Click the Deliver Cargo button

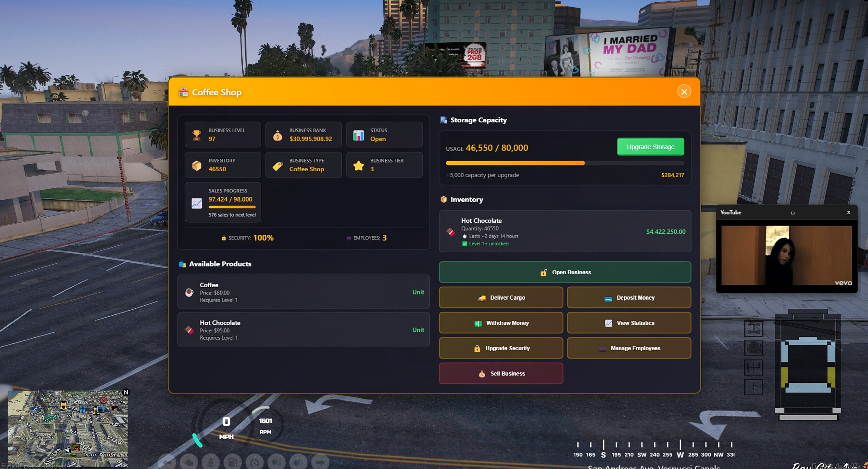click(501, 298)
